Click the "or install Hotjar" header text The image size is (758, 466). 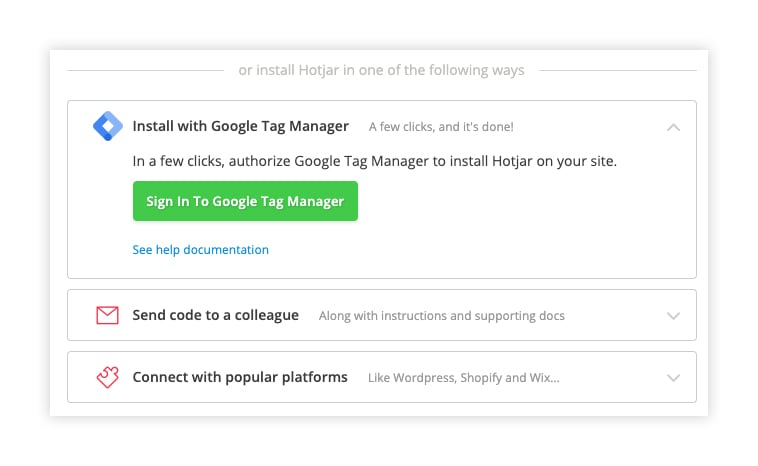pos(381,70)
